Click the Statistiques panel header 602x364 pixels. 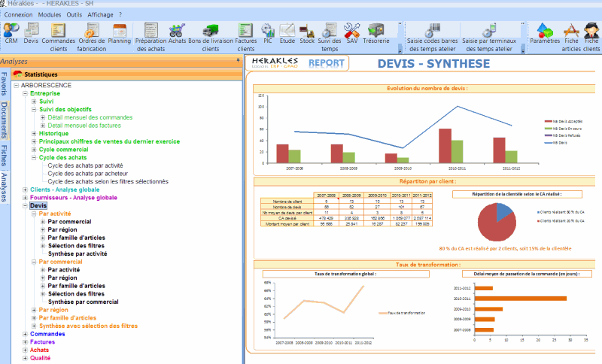(x=126, y=74)
